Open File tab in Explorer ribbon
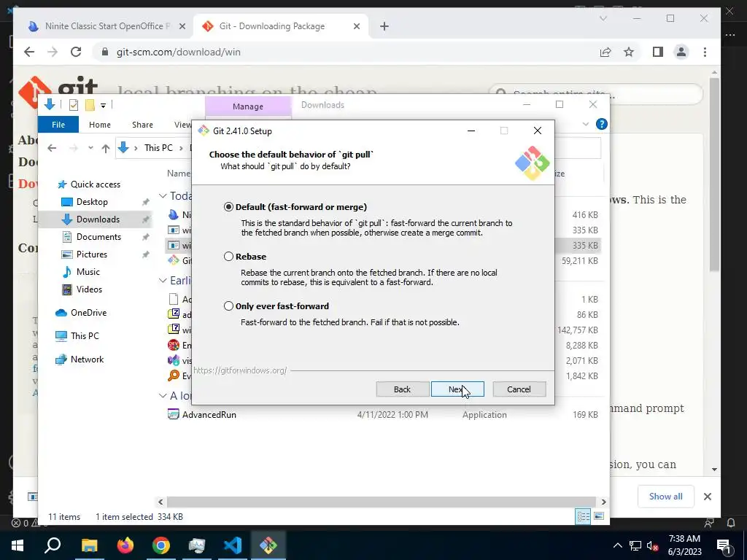This screenshot has height=560, width=747. [58, 125]
